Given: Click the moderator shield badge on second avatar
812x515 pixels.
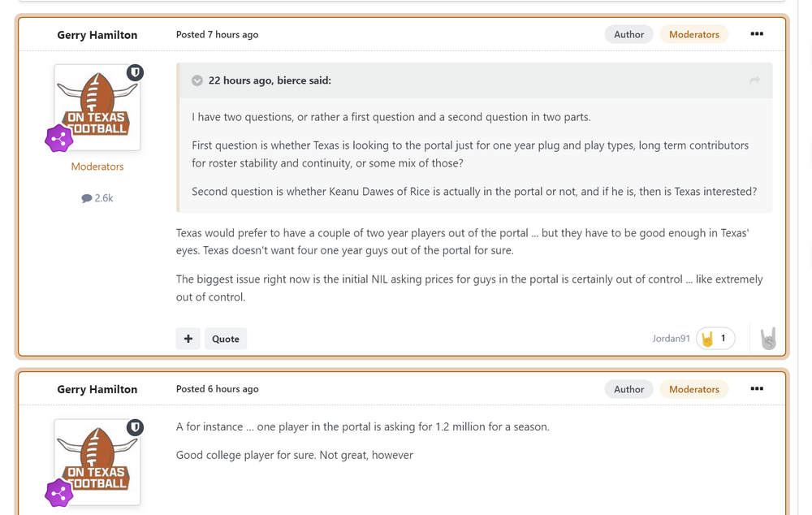Looking at the screenshot, I should (x=135, y=427).
